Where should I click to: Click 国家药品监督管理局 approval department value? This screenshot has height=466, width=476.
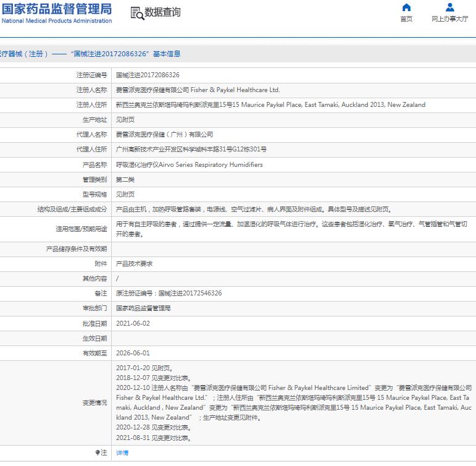click(143, 308)
